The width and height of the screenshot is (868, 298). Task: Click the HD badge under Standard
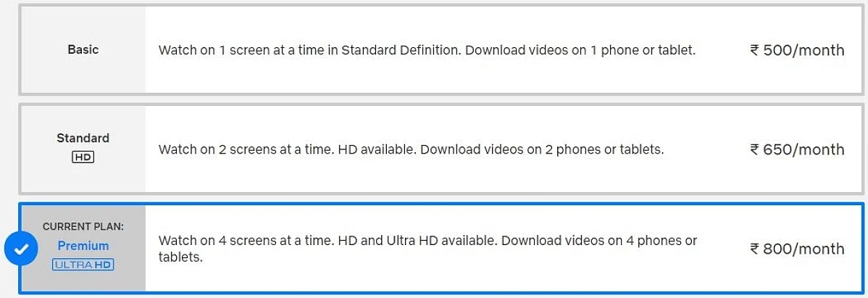coord(83,157)
